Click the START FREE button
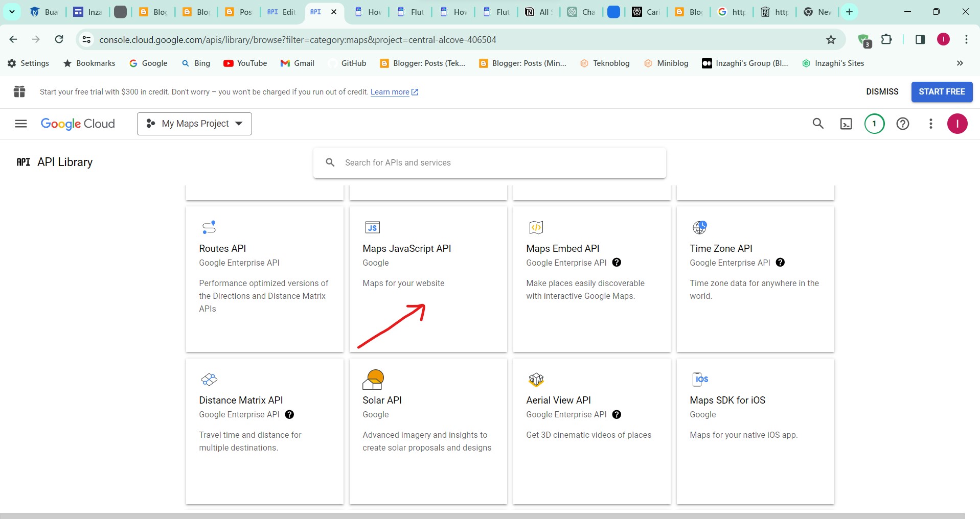Screen dimensions: 980x519 click(942, 92)
